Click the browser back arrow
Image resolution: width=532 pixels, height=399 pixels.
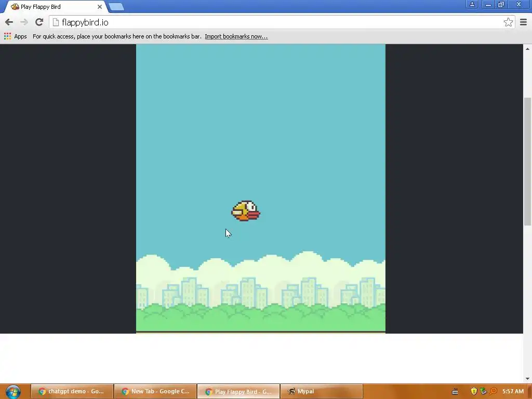[9, 22]
